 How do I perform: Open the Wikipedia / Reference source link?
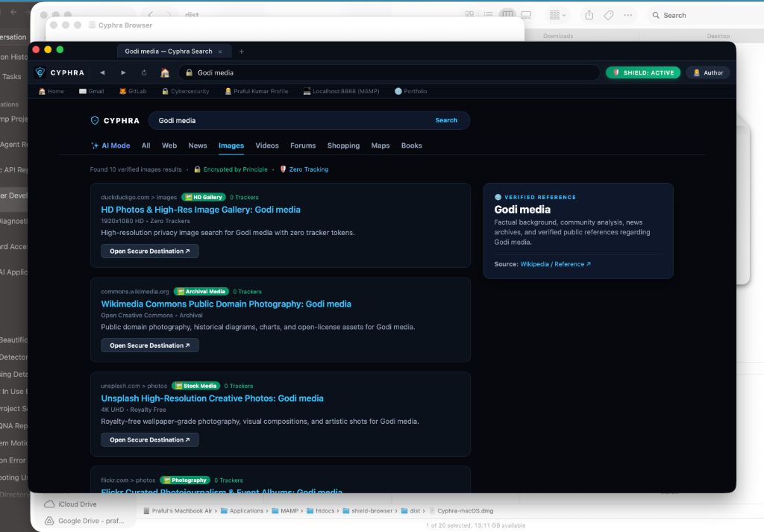pyautogui.click(x=555, y=264)
